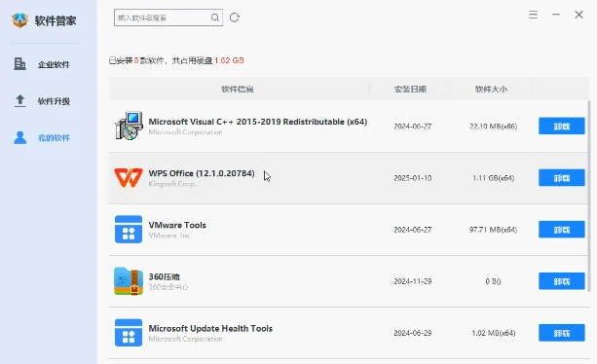The height and width of the screenshot is (364, 597).
Task: Refresh the software list
Action: 235,18
